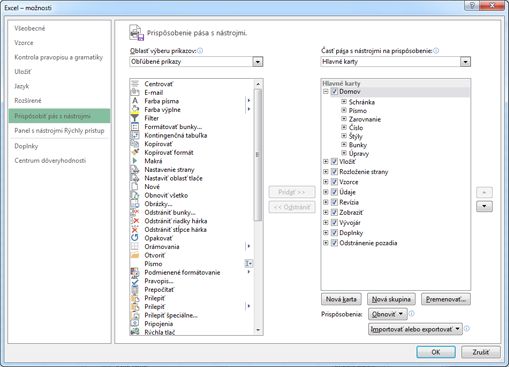509x367 pixels.
Task: Pick the Formátovať bunky icon
Action: 135,127
